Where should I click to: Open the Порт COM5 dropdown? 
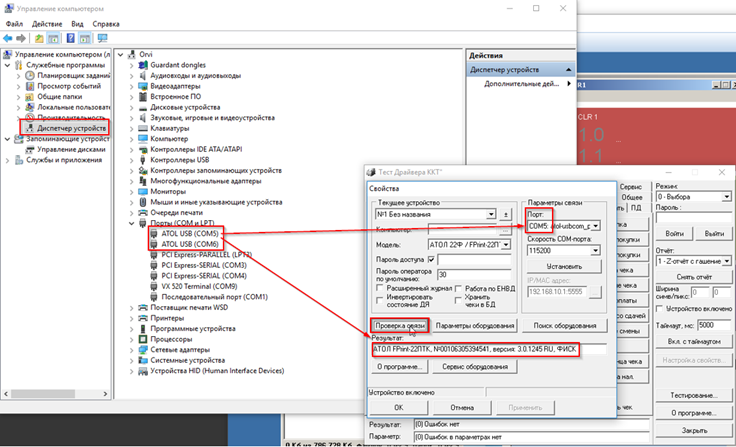point(598,226)
